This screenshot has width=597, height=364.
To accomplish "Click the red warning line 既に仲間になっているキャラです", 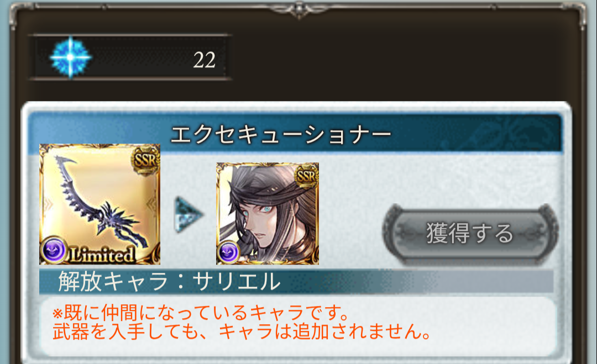I will (201, 313).
